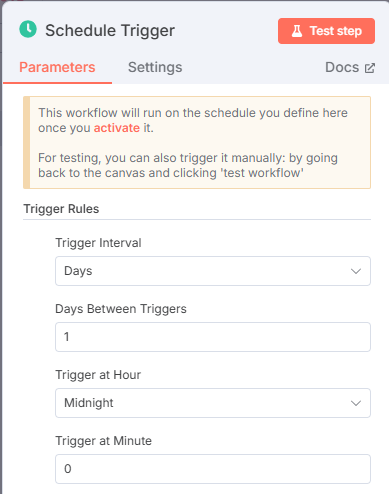Image resolution: width=389 pixels, height=494 pixels.
Task: Click the Days Between Triggers label
Action: pyautogui.click(x=121, y=309)
